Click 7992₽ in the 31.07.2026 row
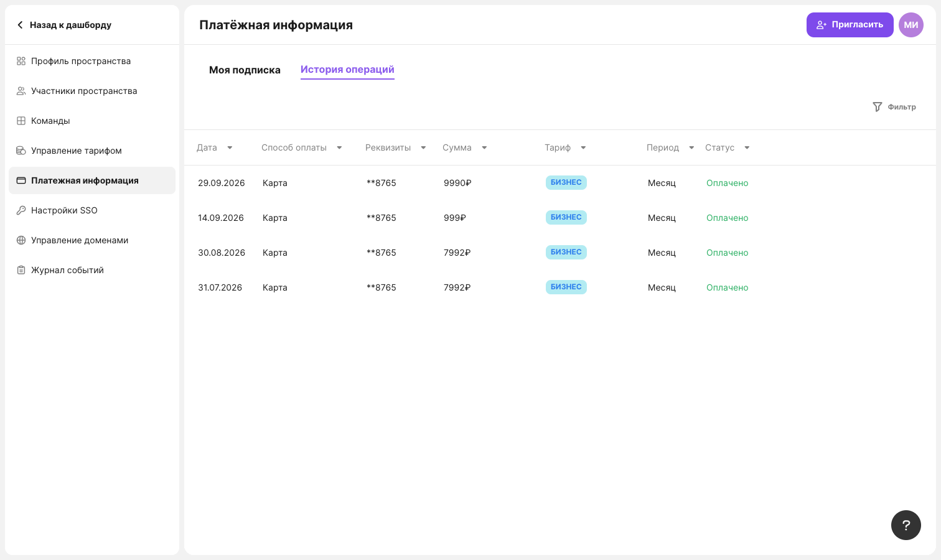941x560 pixels. pos(457,287)
